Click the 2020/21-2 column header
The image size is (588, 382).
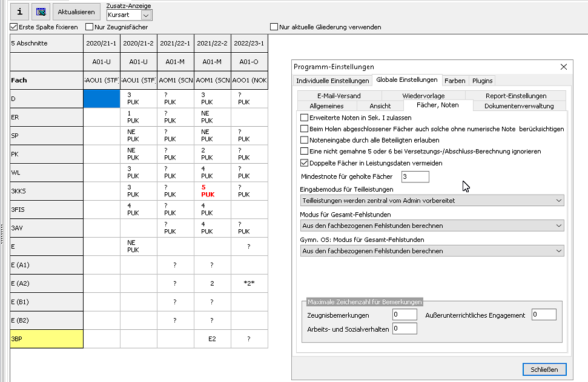(x=139, y=43)
